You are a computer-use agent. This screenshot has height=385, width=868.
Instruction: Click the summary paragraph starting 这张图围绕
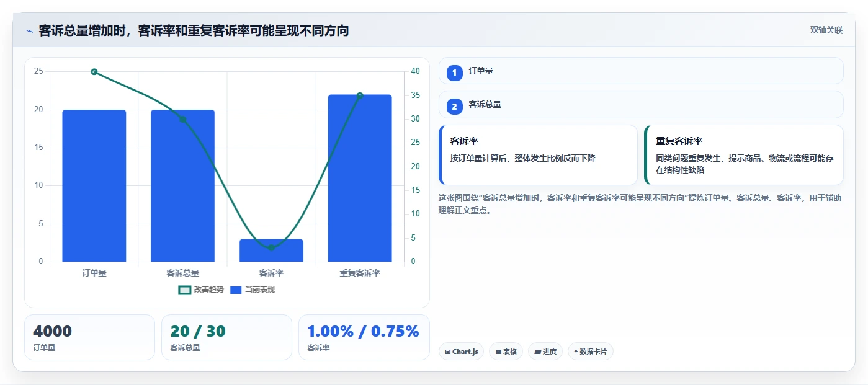tap(640, 204)
